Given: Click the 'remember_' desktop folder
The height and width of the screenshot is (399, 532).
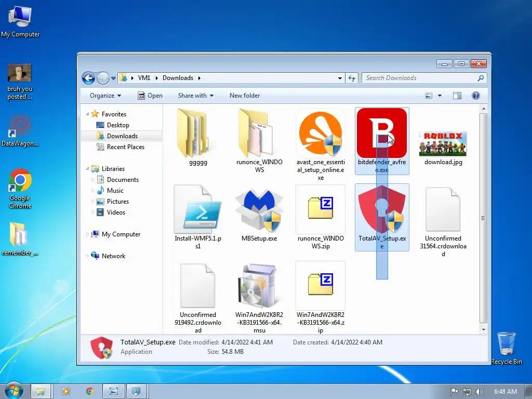Looking at the screenshot, I should click(20, 239).
